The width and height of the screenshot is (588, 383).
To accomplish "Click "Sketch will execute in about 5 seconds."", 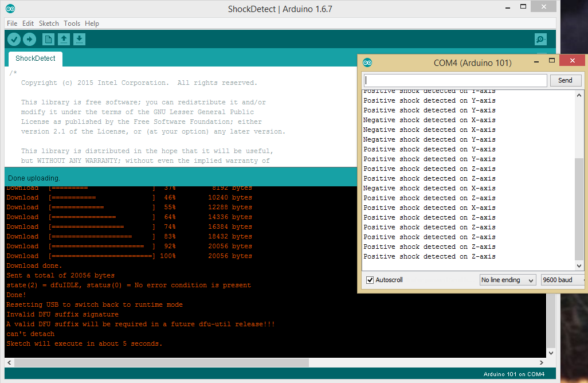I will click(84, 343).
